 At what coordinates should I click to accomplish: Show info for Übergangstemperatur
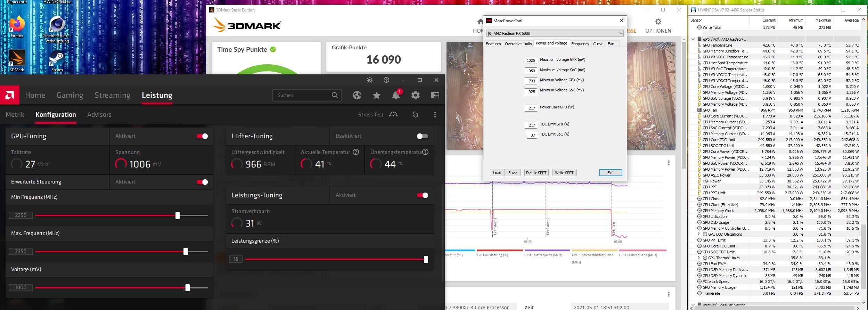(x=425, y=152)
